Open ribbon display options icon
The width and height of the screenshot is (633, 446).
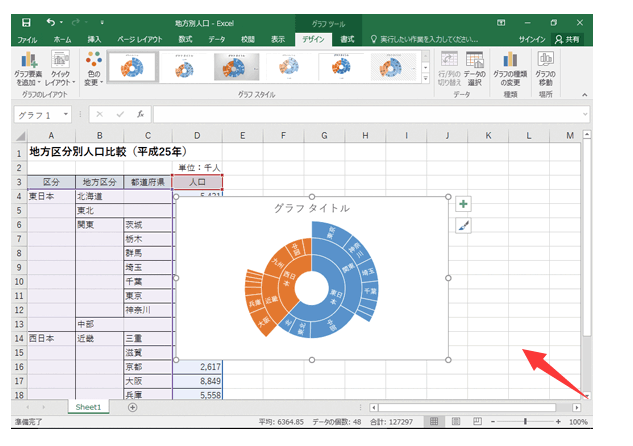click(x=501, y=23)
